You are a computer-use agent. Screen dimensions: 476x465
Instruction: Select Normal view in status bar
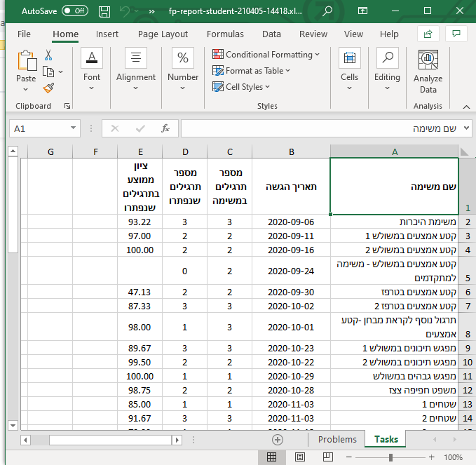click(272, 457)
